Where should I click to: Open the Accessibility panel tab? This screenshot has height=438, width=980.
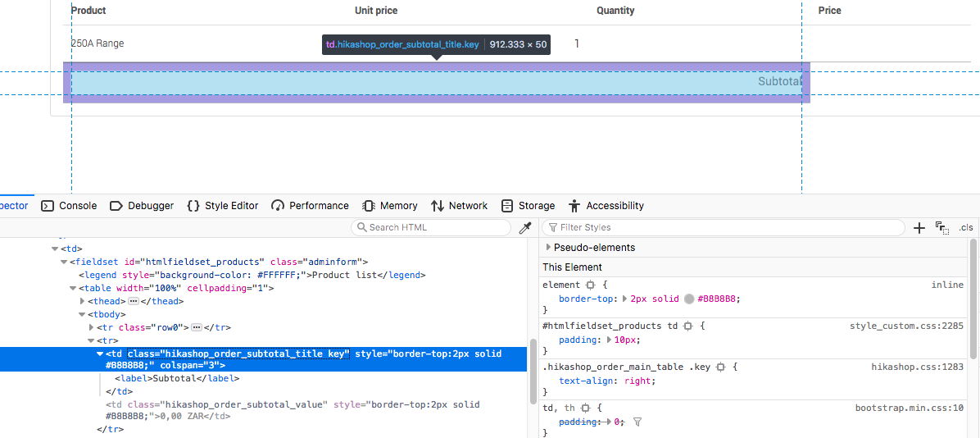[606, 206]
